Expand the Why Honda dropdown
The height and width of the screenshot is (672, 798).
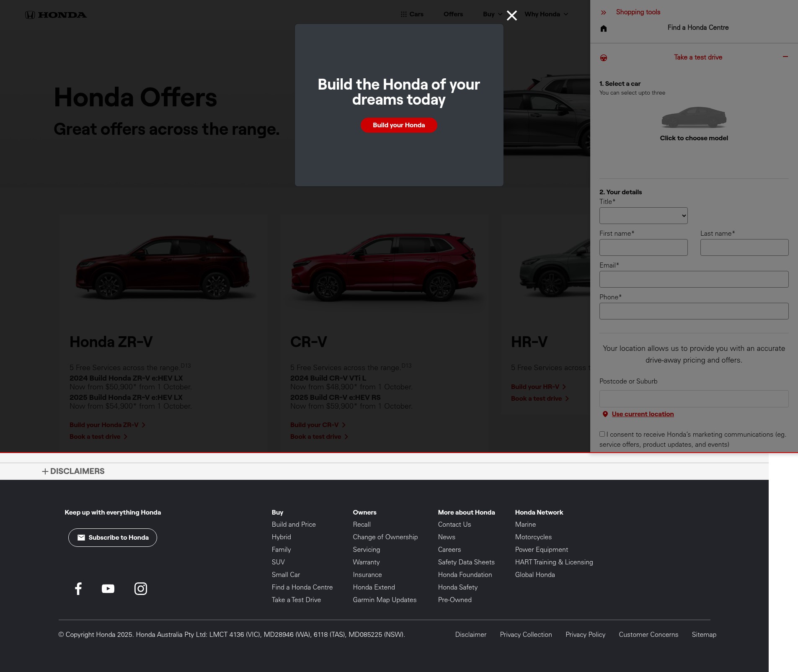[x=546, y=14]
